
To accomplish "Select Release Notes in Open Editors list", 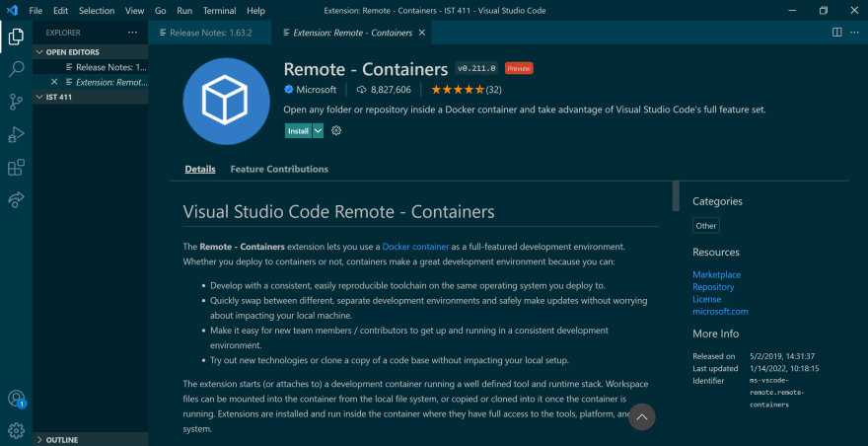I will pyautogui.click(x=90, y=67).
